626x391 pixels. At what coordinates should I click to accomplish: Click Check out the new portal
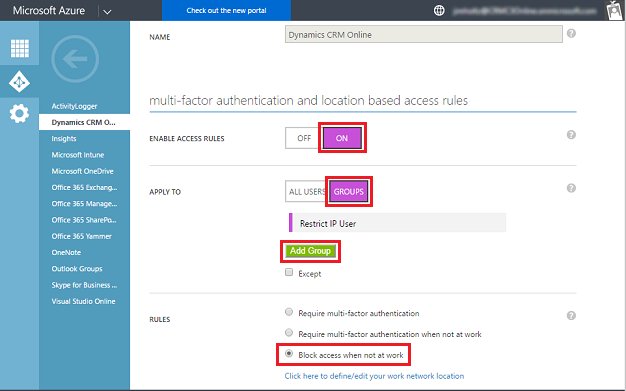click(x=226, y=10)
